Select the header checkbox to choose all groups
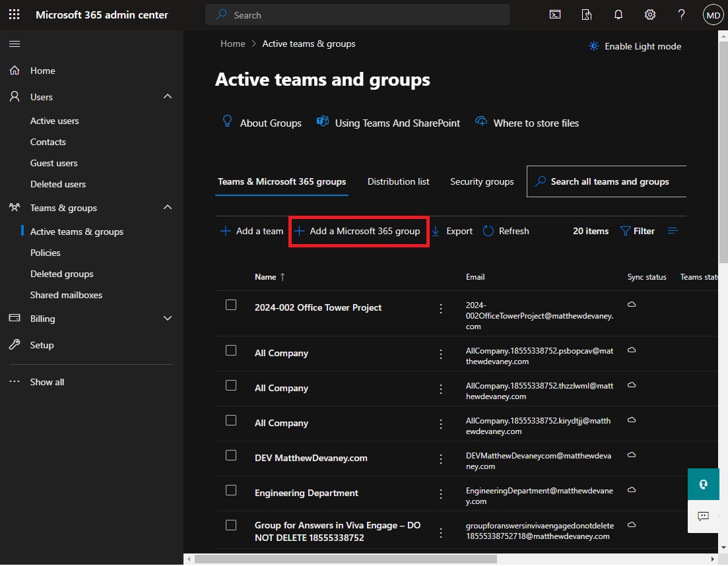This screenshot has height=566, width=728. (231, 277)
